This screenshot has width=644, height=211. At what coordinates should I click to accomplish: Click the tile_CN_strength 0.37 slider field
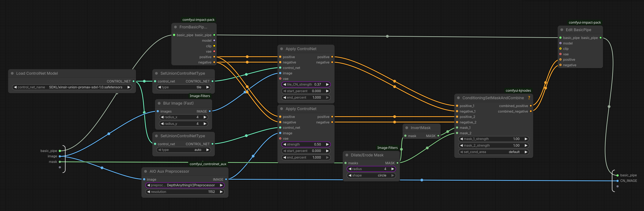[306, 84]
